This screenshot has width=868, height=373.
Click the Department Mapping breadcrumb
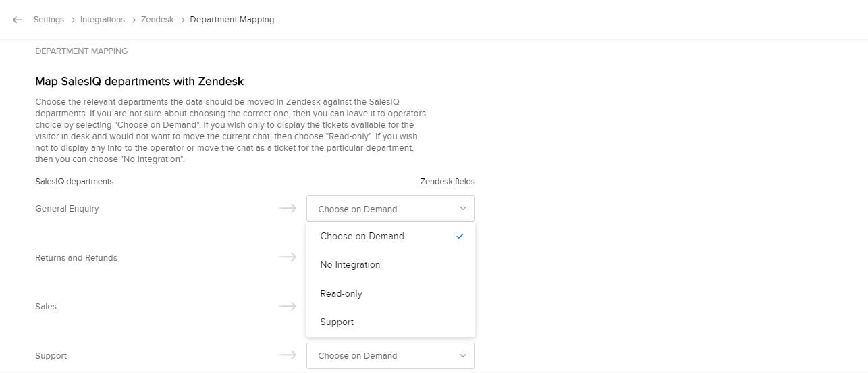pyautogui.click(x=232, y=20)
